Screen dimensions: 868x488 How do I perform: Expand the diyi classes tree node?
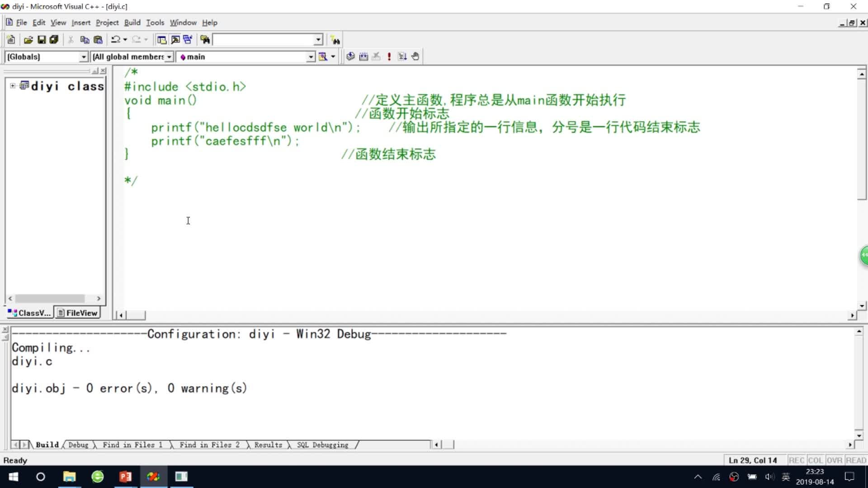click(x=13, y=86)
